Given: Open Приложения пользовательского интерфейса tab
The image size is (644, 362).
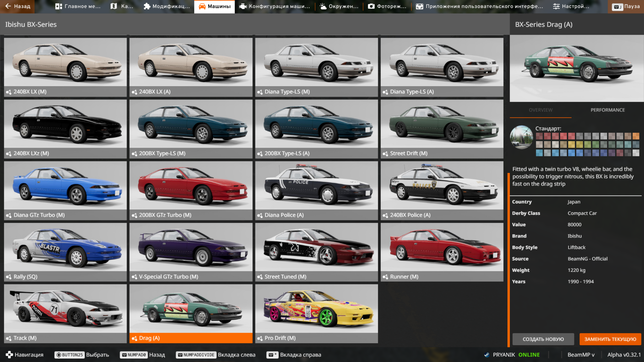Looking at the screenshot, I should coord(479,6).
